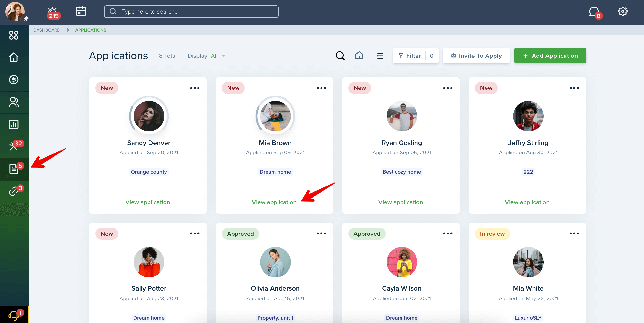This screenshot has width=644, height=323.
Task: Open the Properties home icon in sidebar
Action: [x=14, y=57]
